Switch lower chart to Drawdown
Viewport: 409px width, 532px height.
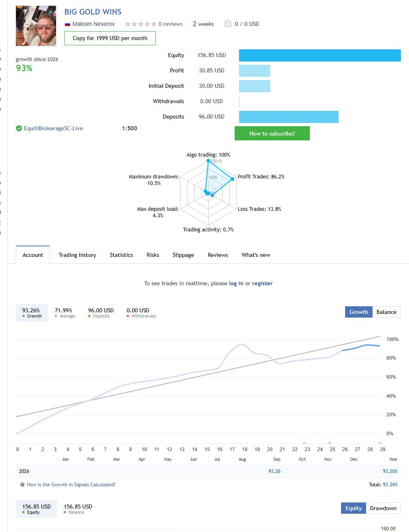tap(383, 508)
